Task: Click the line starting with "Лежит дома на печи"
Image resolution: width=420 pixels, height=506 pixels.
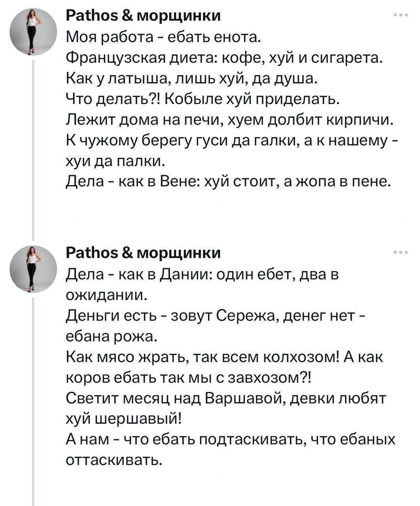Action: [229, 119]
